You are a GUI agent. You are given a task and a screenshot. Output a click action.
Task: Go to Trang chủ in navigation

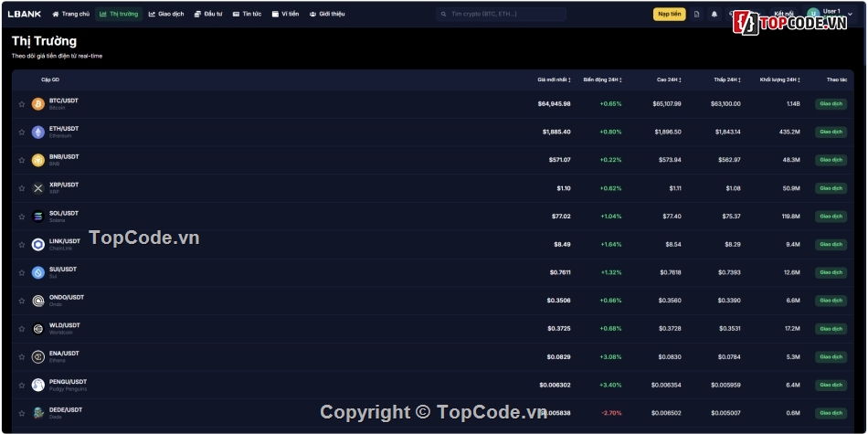point(71,15)
